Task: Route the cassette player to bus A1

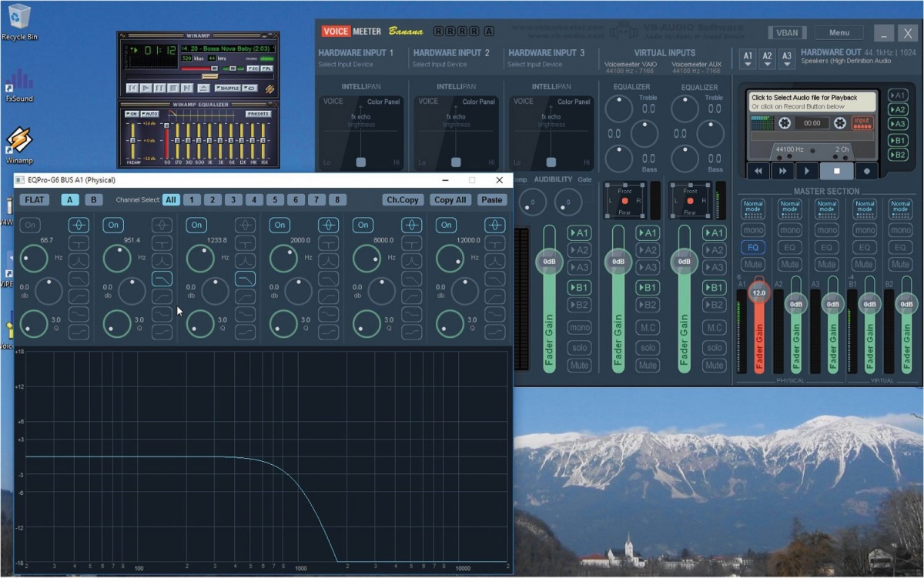Action: coord(898,95)
